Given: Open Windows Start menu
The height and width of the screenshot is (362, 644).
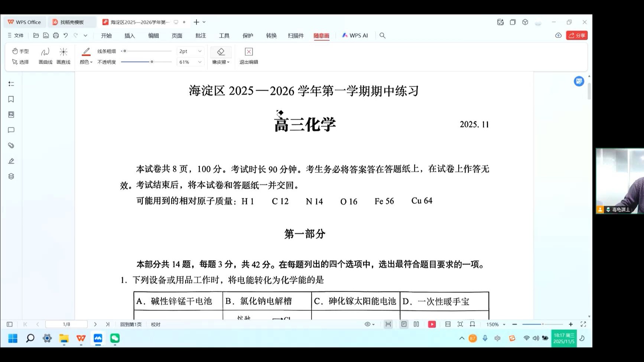Looking at the screenshot, I should [x=13, y=338].
